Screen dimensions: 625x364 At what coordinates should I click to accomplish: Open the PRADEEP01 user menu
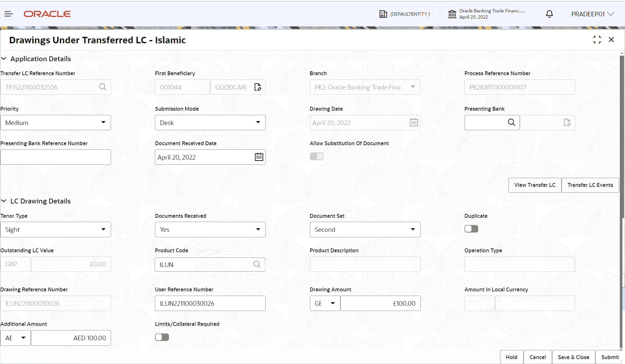click(x=592, y=14)
